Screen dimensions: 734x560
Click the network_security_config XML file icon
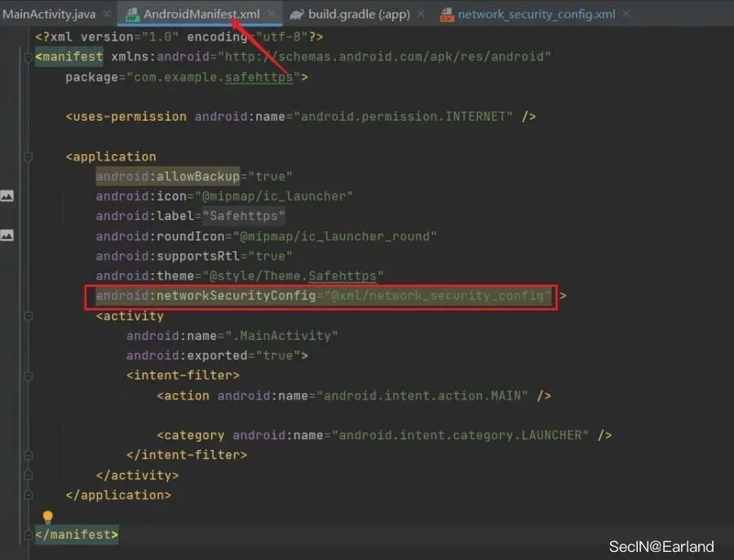(x=447, y=15)
